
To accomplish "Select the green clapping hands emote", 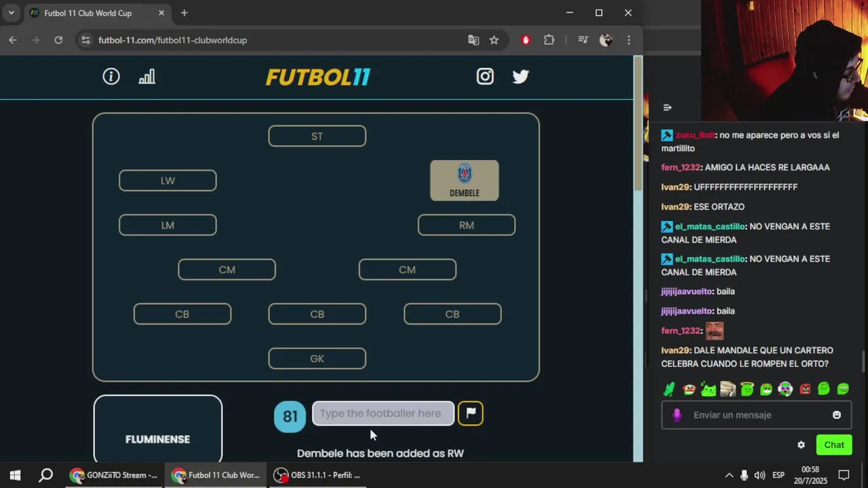I will point(669,389).
